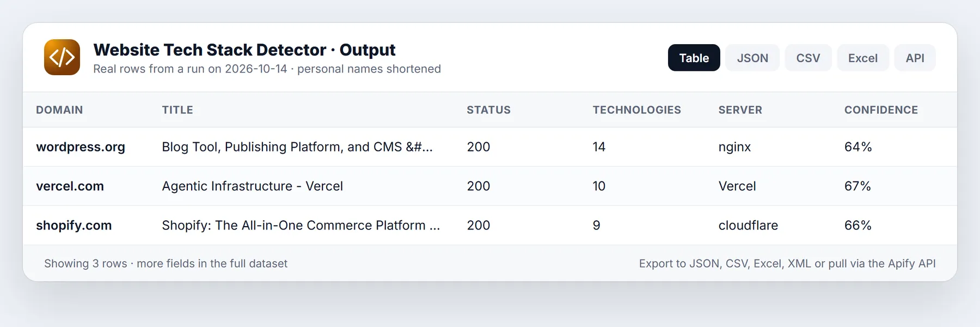Click technologies count 14 for wordpress.org
This screenshot has height=327, width=980.
(599, 147)
